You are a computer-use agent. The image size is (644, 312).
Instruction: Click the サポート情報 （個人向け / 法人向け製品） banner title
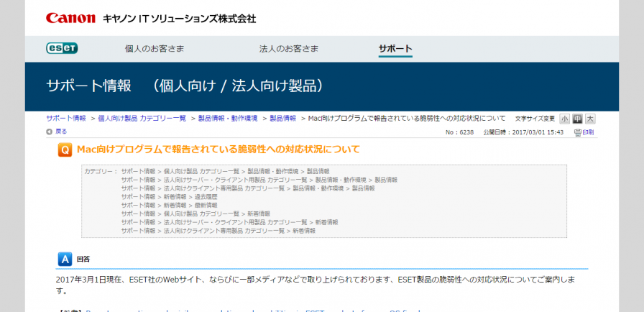coord(186,86)
